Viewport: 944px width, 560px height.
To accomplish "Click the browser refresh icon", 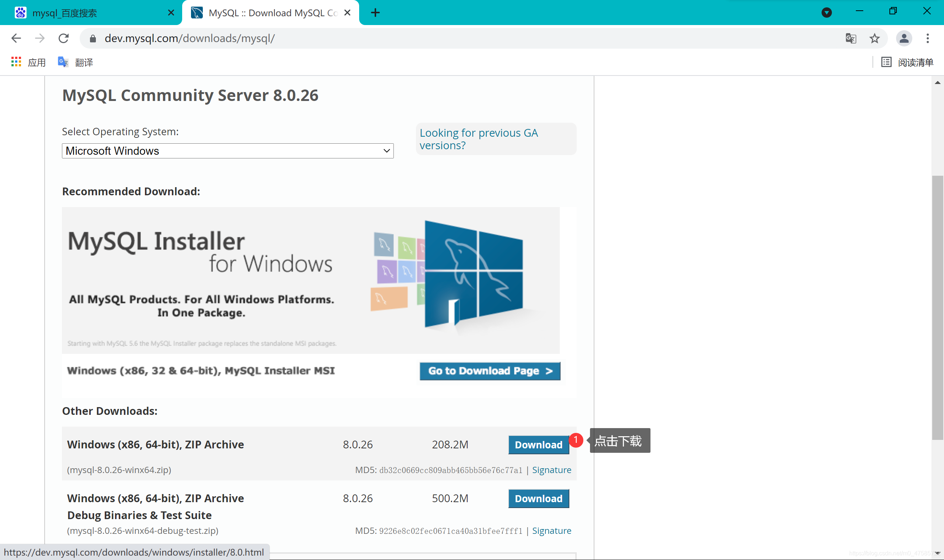I will click(63, 38).
